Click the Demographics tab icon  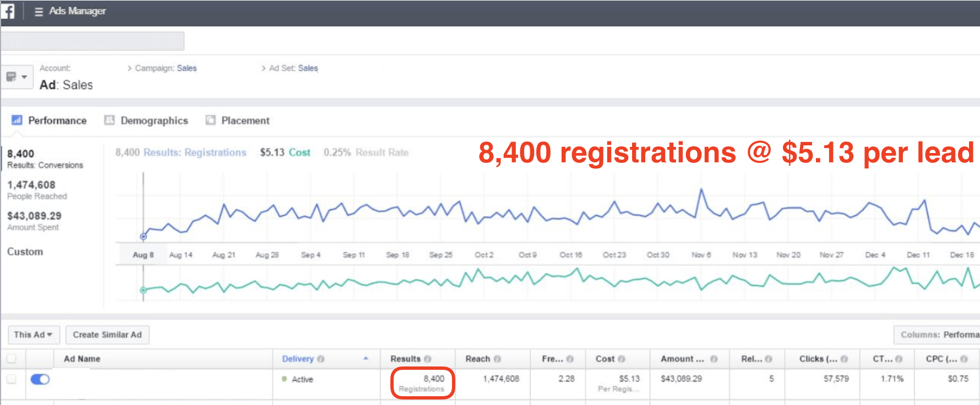(110, 120)
